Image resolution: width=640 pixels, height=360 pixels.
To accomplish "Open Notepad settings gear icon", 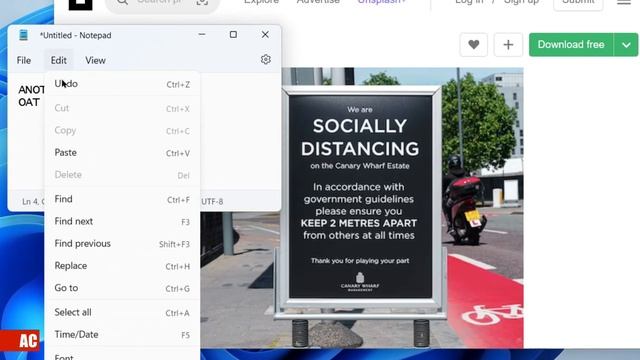I will coord(265,60).
